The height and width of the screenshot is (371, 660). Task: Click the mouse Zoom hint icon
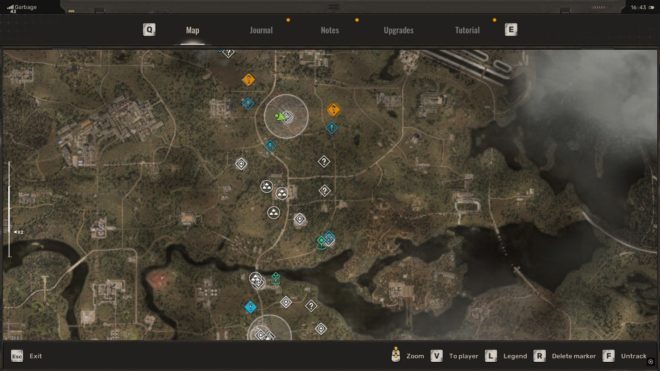396,355
